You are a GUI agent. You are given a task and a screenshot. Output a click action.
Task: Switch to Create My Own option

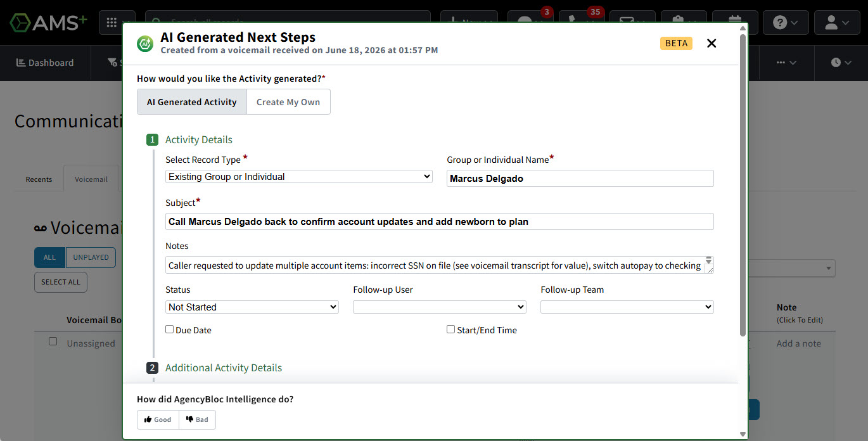point(288,102)
